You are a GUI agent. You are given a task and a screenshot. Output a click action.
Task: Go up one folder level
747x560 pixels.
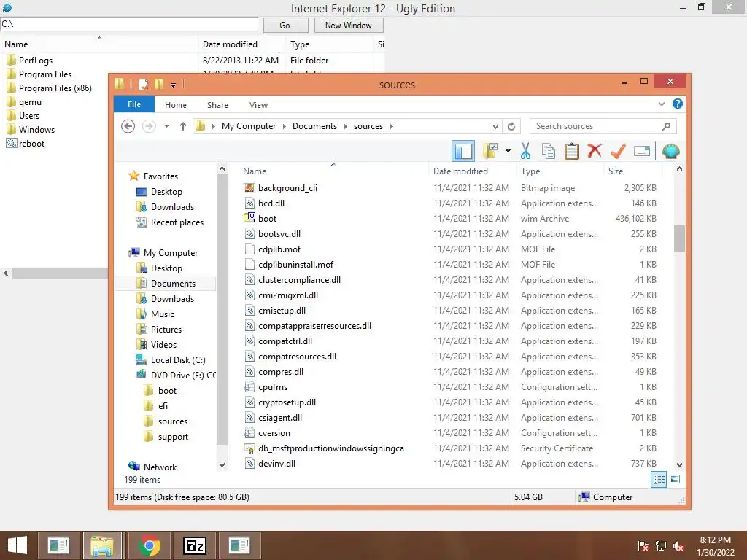183,126
